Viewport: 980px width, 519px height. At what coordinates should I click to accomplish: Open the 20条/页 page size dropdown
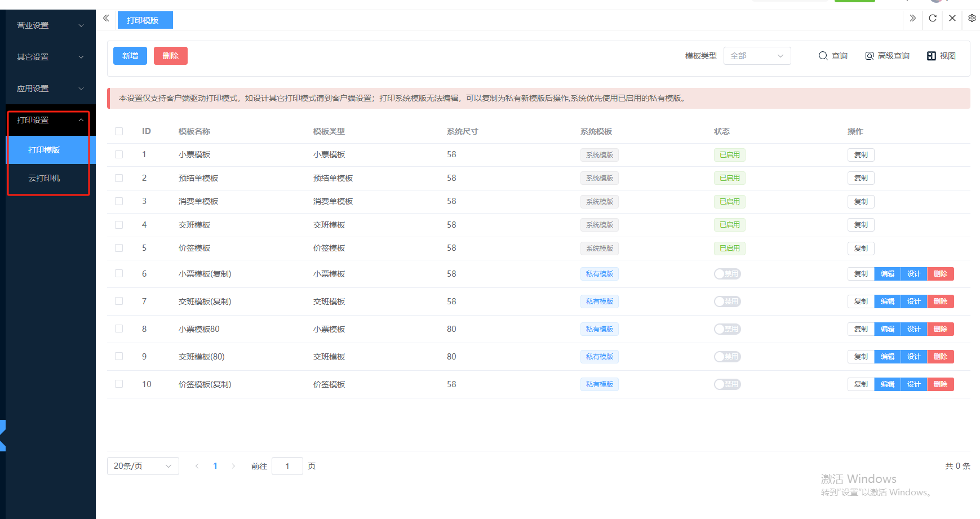(143, 466)
